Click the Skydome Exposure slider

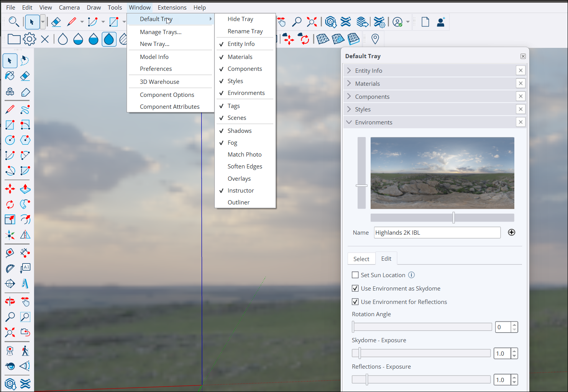point(359,353)
